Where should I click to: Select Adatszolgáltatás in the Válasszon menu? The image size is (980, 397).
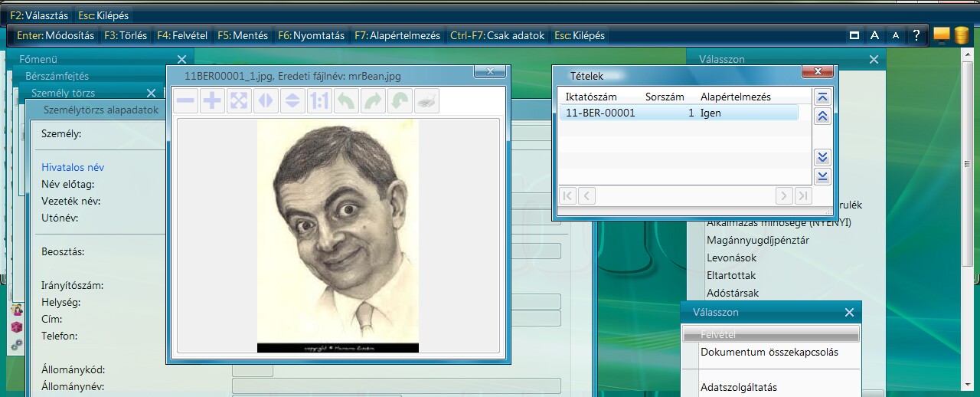pyautogui.click(x=739, y=388)
